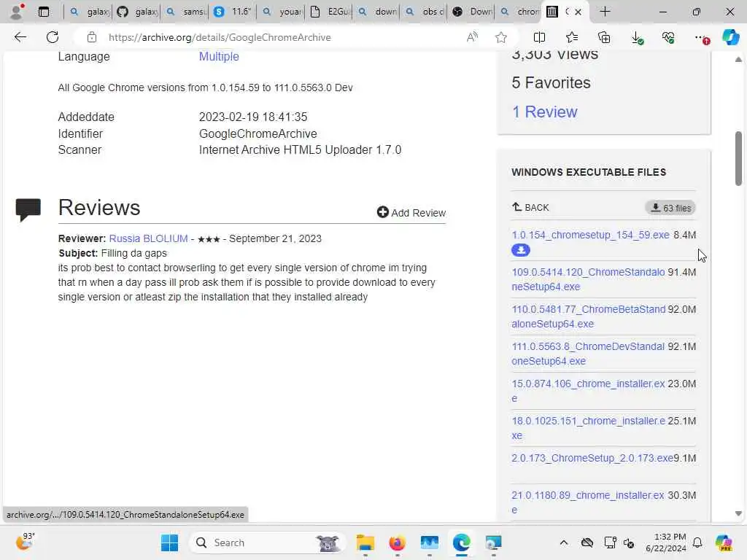
Task: Open the Copilot sidebar icon
Action: point(730,37)
